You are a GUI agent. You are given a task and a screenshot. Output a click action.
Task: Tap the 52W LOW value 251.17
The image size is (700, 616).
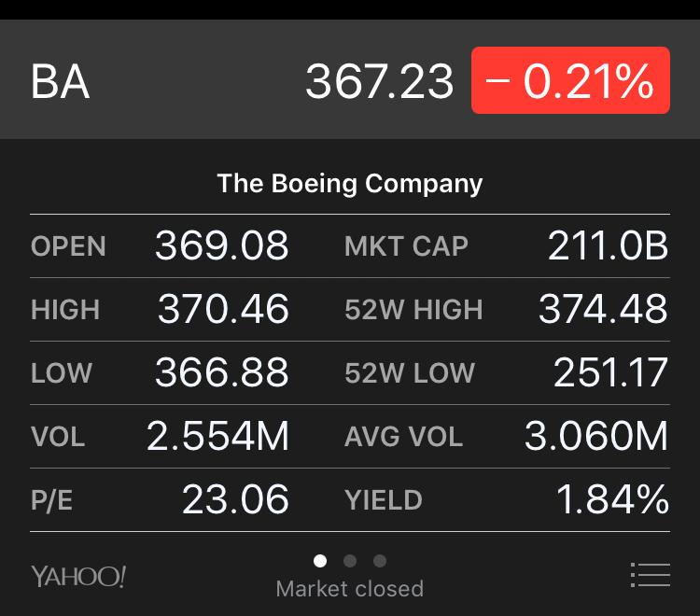point(610,372)
